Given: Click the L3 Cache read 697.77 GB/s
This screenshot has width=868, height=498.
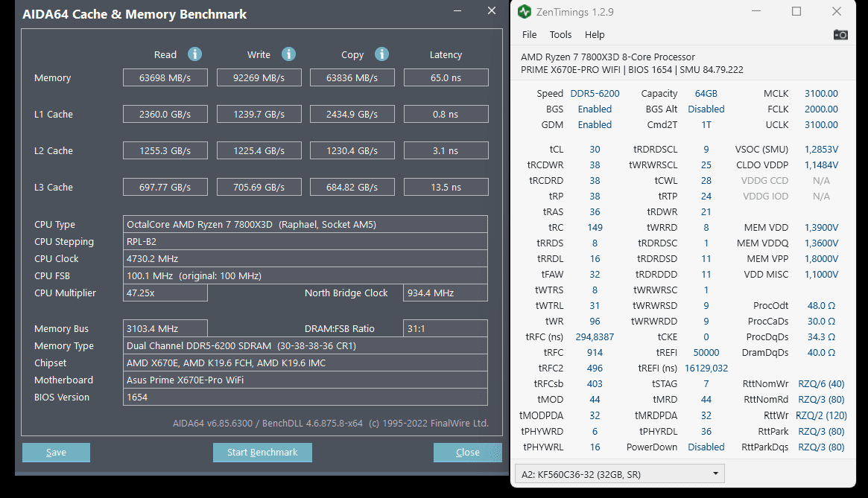Looking at the screenshot, I should tap(165, 188).
